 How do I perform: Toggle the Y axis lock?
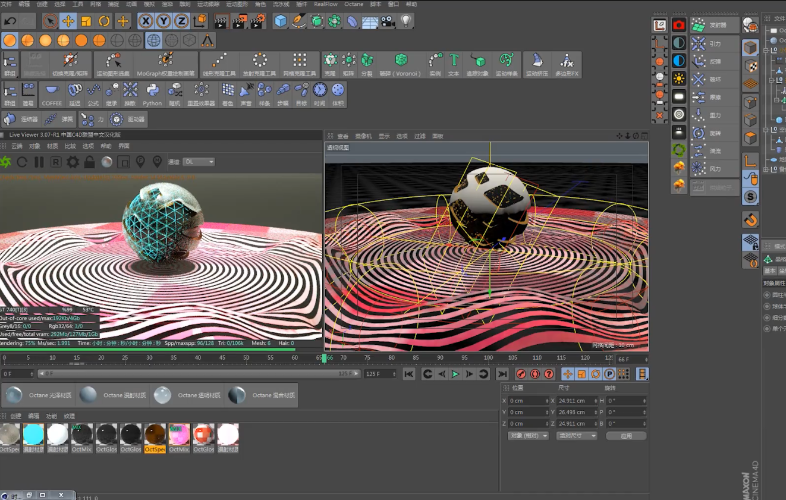[x=163, y=21]
